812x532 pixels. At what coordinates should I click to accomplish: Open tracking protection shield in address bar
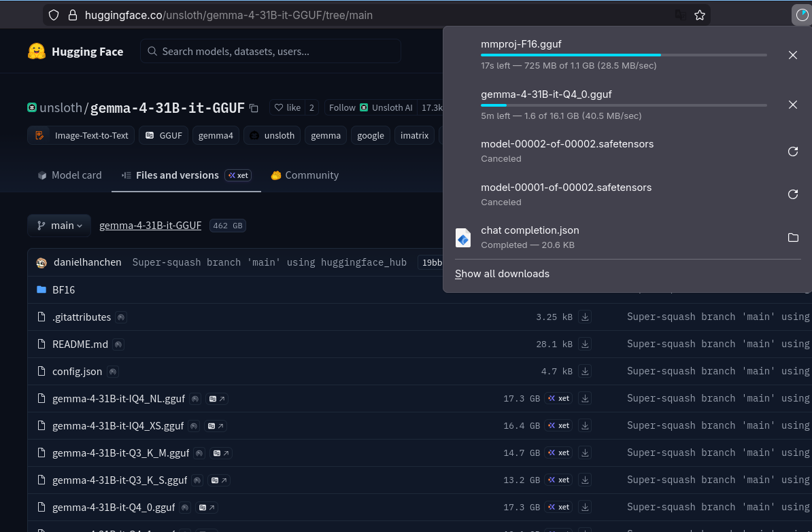click(x=54, y=15)
